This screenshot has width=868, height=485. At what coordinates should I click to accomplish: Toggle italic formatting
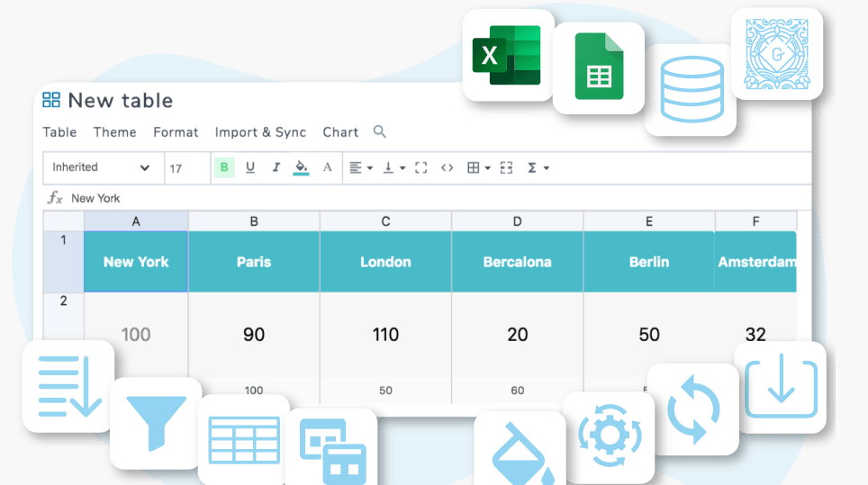coord(276,167)
